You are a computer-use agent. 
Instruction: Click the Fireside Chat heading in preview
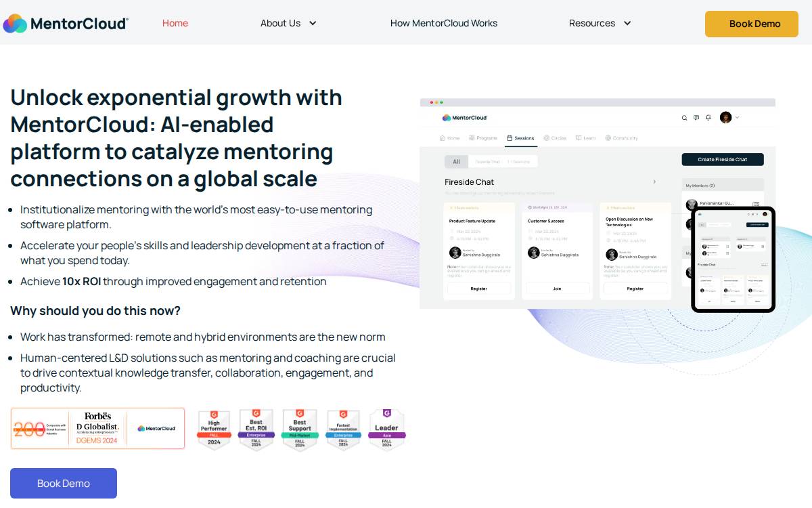470,182
